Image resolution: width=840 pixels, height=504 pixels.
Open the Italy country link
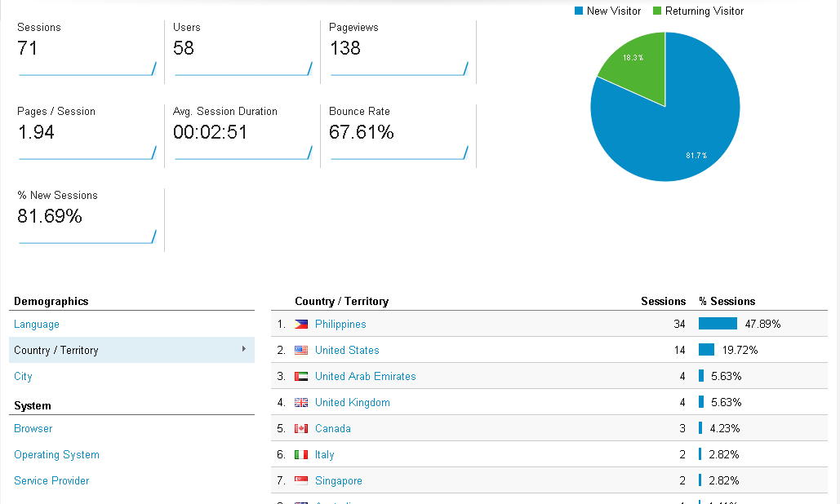point(325,455)
